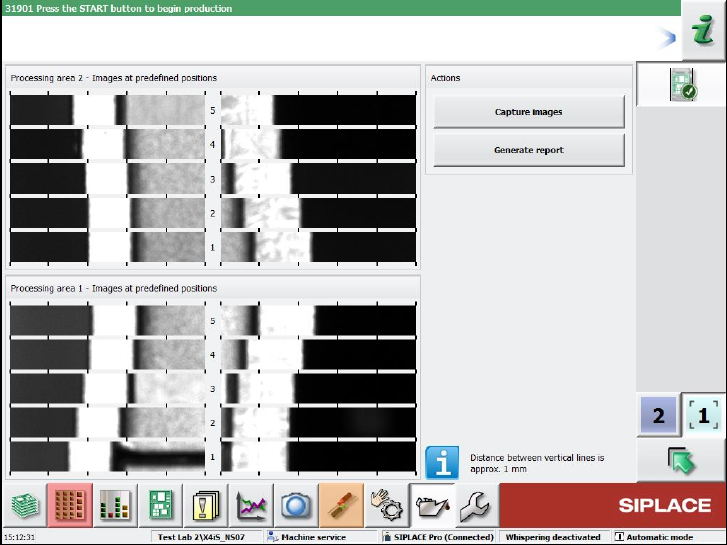727x545 pixels.
Task: Open the bar chart statistics icon
Action: click(x=115, y=505)
